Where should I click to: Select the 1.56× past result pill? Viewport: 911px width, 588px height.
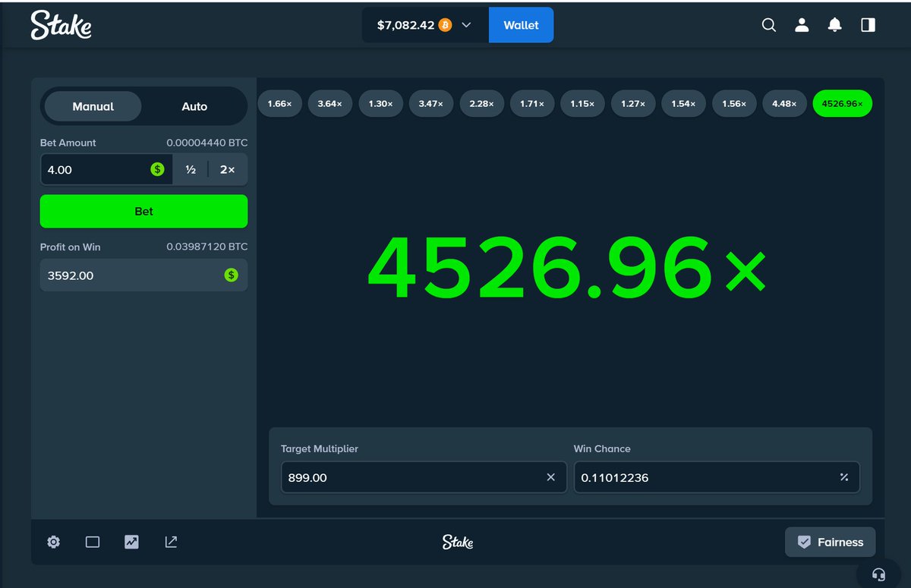[734, 103]
